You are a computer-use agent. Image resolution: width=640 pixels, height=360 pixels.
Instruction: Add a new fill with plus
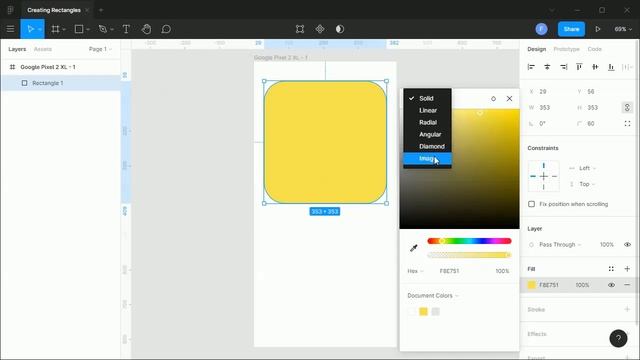(x=627, y=269)
